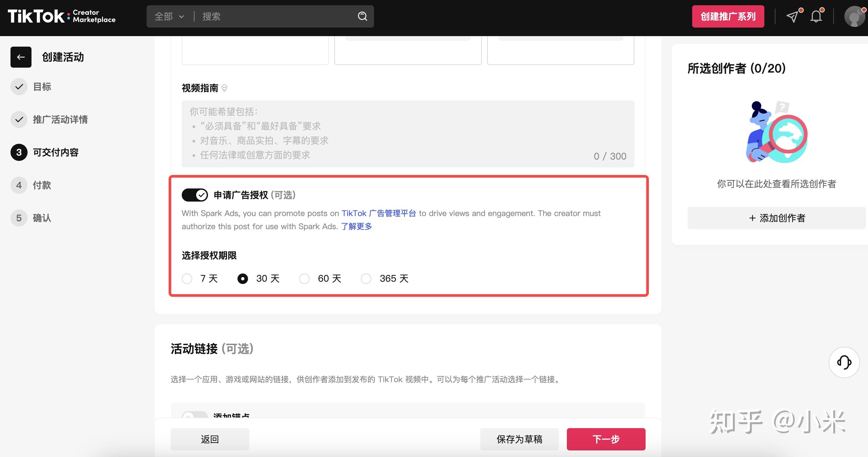This screenshot has height=457, width=868.
Task: Click the checkmark icon beside 推广活动详情
Action: click(x=19, y=120)
